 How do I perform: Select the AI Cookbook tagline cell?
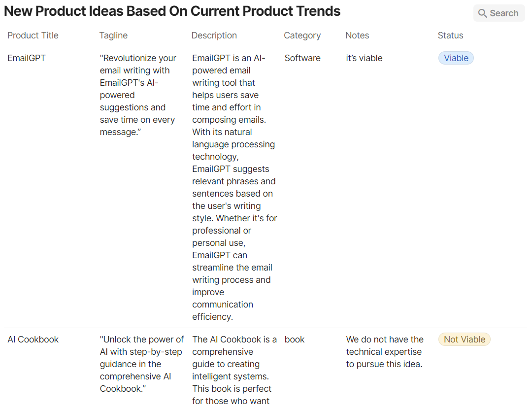141,364
